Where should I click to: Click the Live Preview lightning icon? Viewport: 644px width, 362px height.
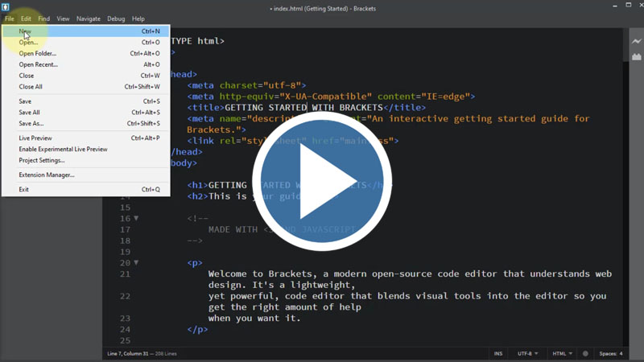[x=636, y=41]
